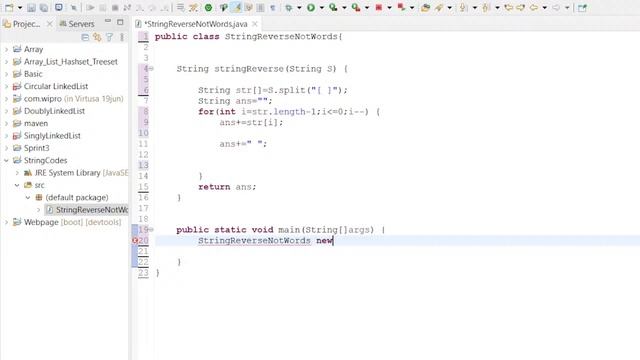Click the Open Type folder icon
640x360 pixels.
(425, 7)
